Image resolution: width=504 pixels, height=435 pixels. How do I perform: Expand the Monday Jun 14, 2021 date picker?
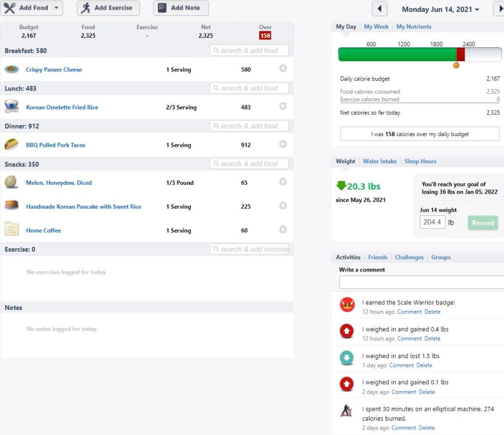441,9
